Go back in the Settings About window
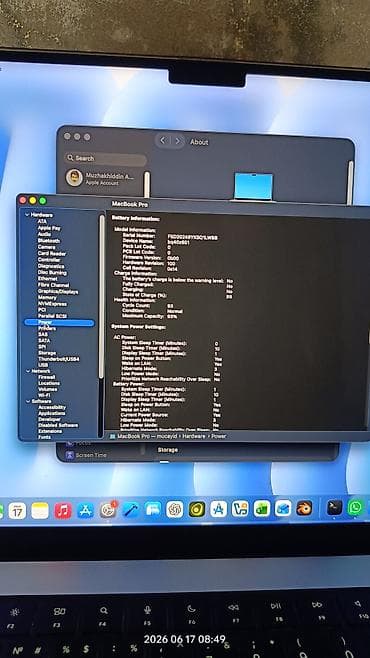370x658 pixels. (163, 141)
